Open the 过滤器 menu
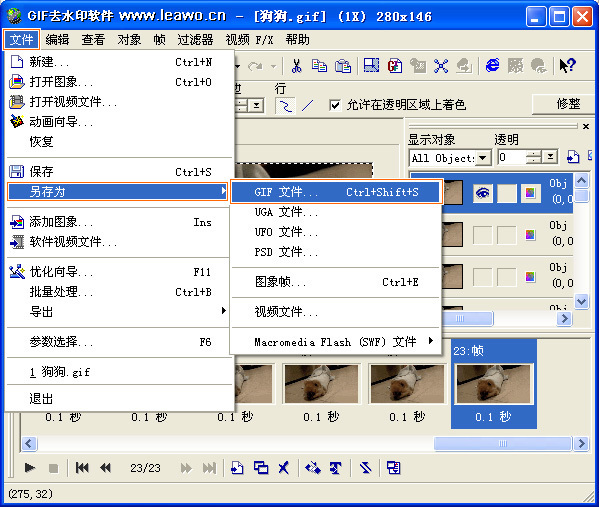 195,40
